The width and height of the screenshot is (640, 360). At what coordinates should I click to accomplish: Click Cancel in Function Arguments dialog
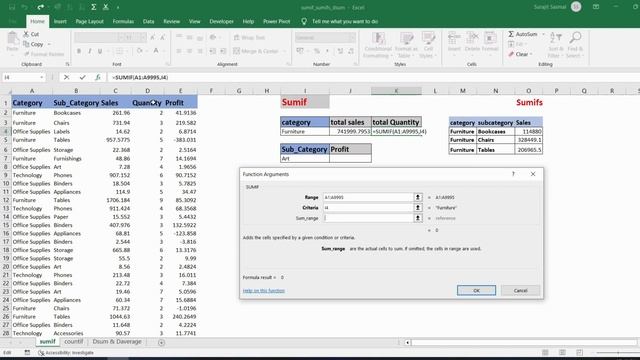(520, 290)
